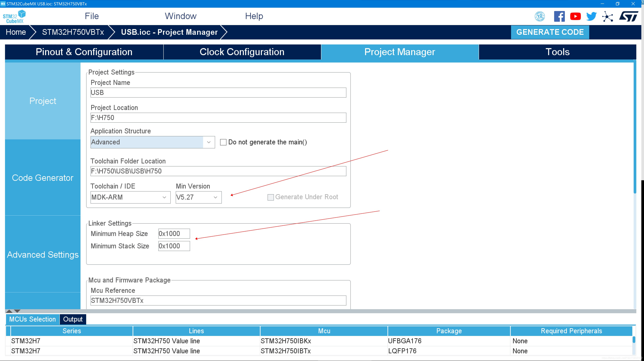Image resolution: width=644 pixels, height=361 pixels.
Task: Sort by the Package column header
Action: point(449,331)
